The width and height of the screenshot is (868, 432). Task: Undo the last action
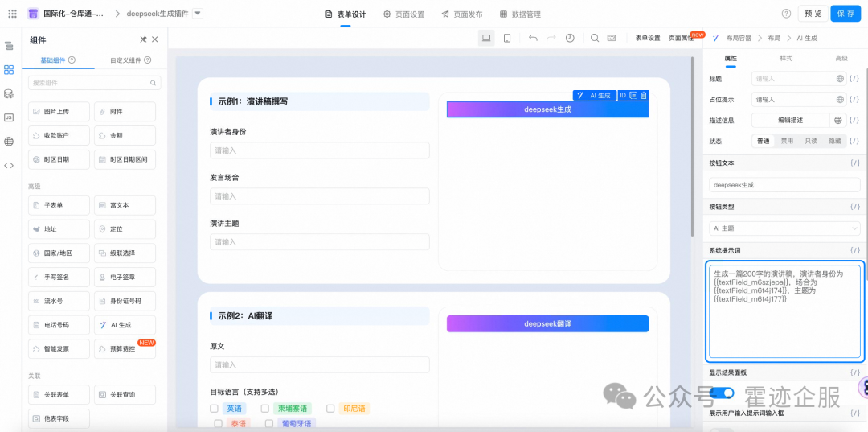tap(533, 38)
